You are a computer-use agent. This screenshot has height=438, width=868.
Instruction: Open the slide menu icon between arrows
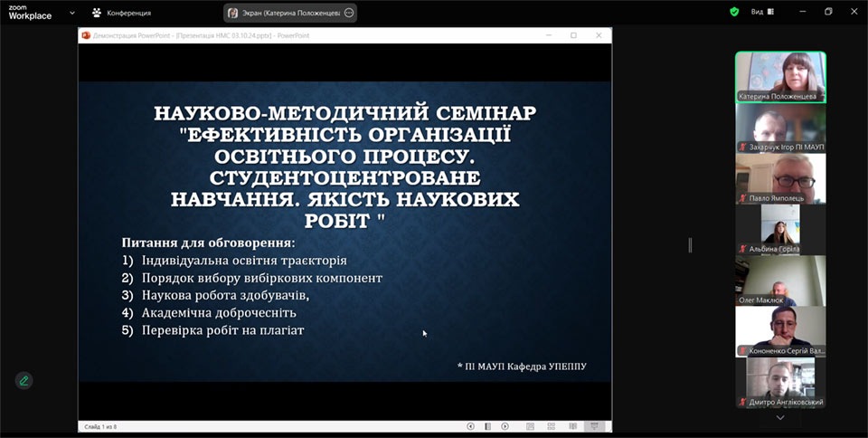(487, 426)
